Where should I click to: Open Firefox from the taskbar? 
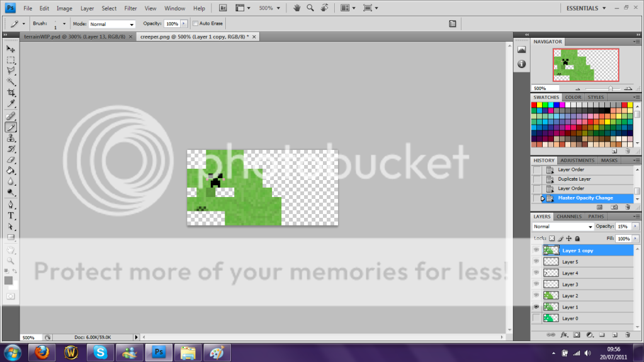(x=42, y=353)
